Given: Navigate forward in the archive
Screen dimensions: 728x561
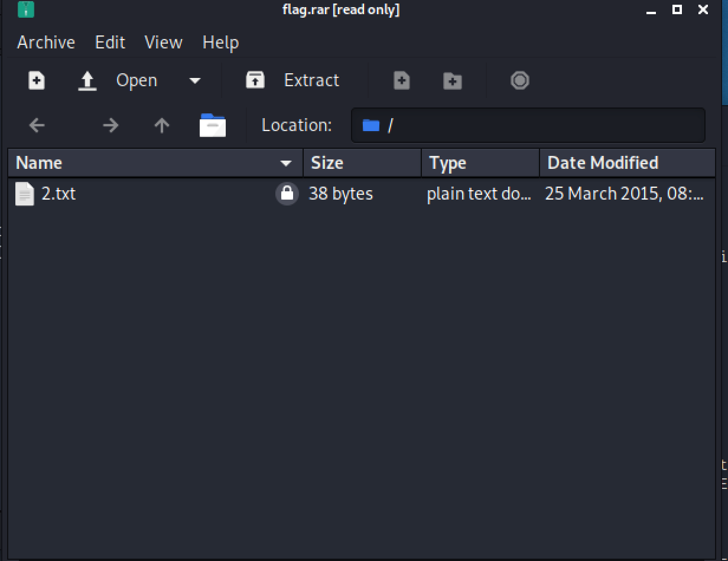Looking at the screenshot, I should point(110,125).
